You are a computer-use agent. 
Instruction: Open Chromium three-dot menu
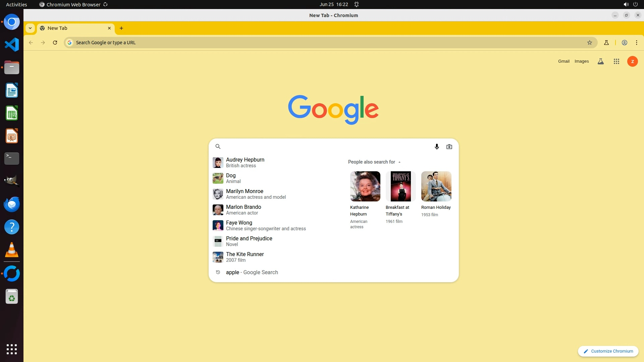click(637, 43)
